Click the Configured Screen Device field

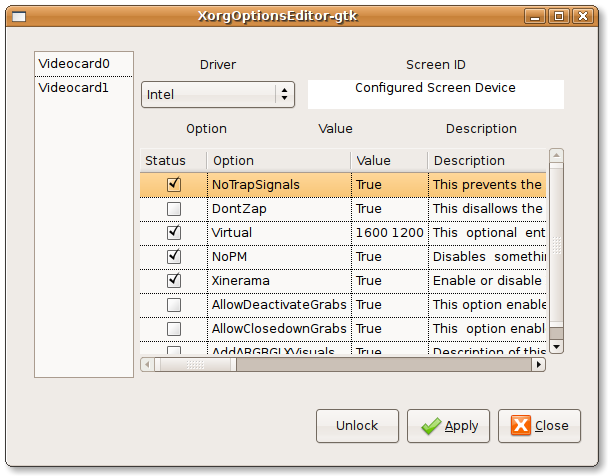(435, 94)
